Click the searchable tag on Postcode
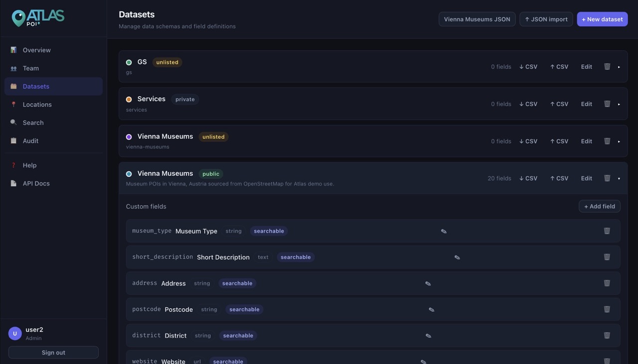The height and width of the screenshot is (364, 638). 244,309
